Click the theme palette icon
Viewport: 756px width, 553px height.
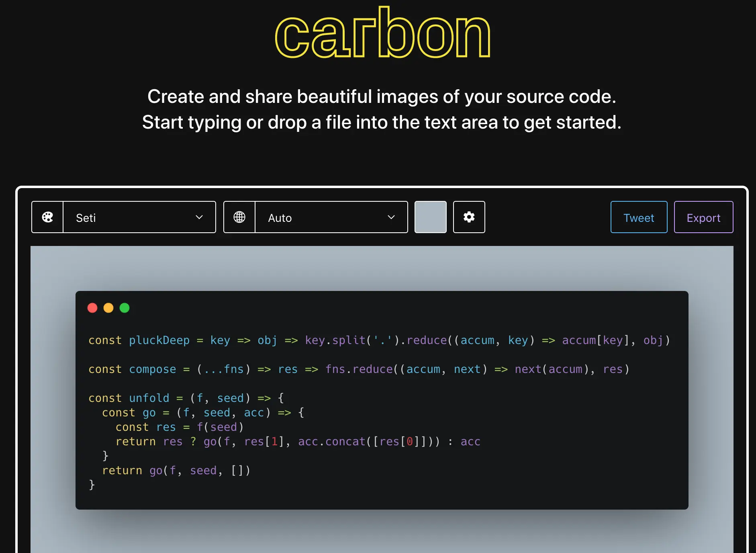click(47, 217)
